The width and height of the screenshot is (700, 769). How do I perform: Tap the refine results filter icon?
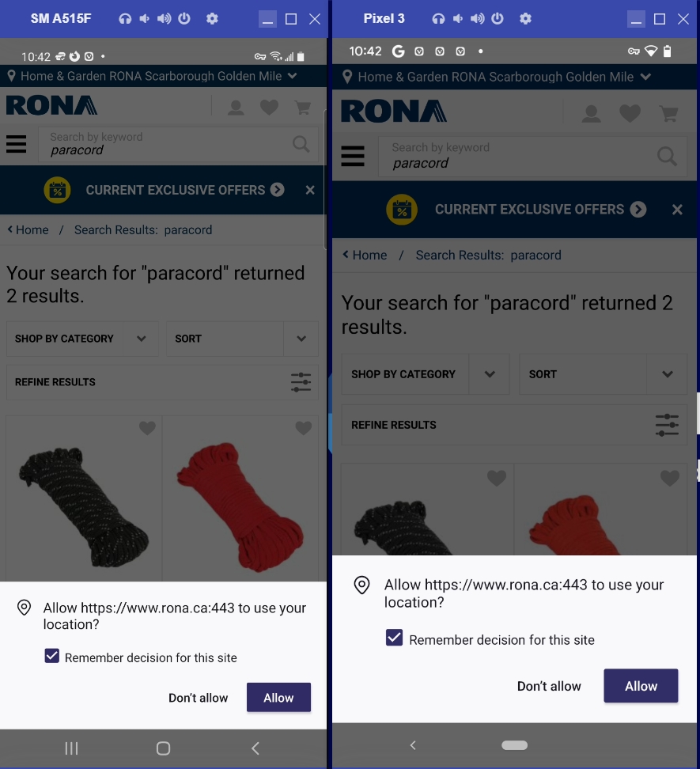click(301, 382)
